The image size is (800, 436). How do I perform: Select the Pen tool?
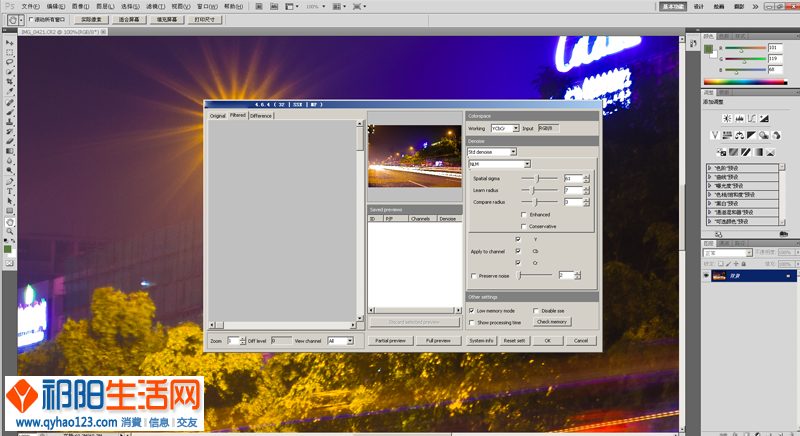(x=9, y=182)
